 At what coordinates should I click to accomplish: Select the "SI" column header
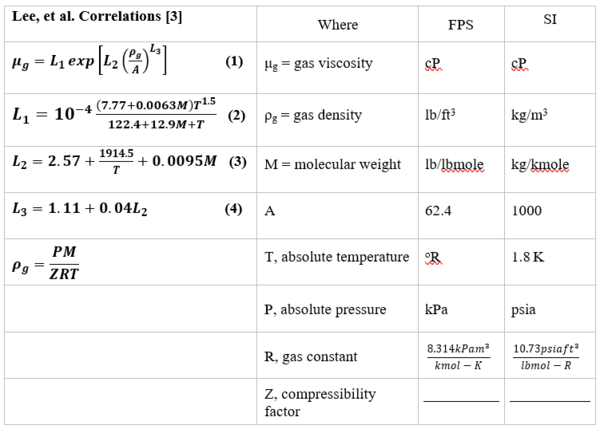pyautogui.click(x=550, y=19)
